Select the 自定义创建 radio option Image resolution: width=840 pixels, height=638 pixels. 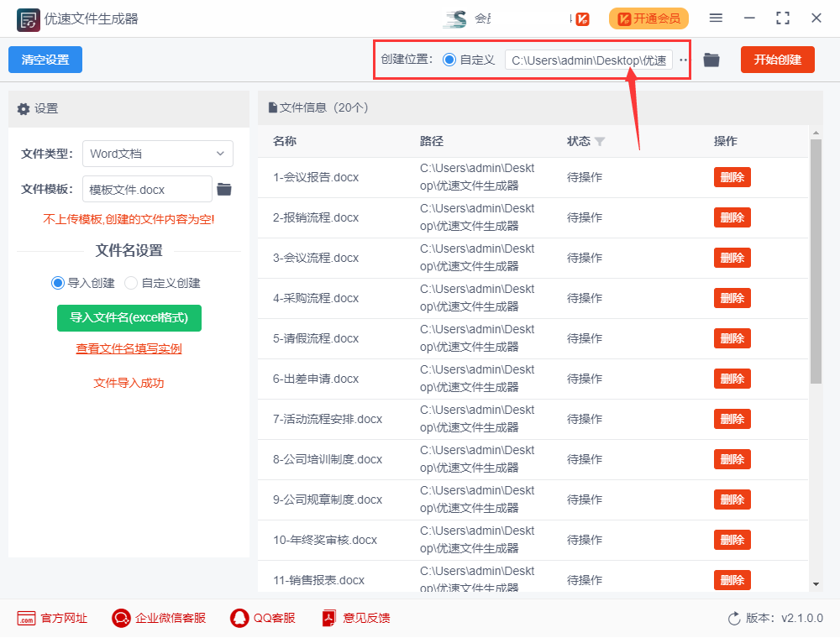[x=131, y=283]
